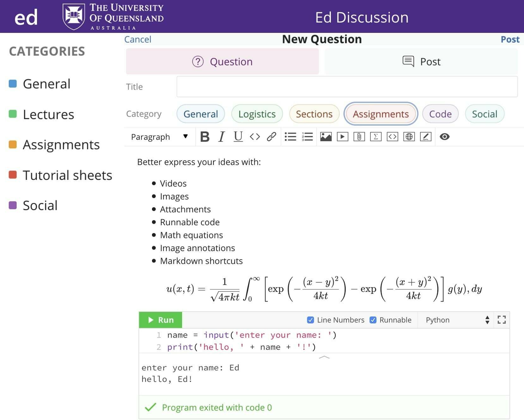Click the University of Queensland crest logo

(x=74, y=16)
